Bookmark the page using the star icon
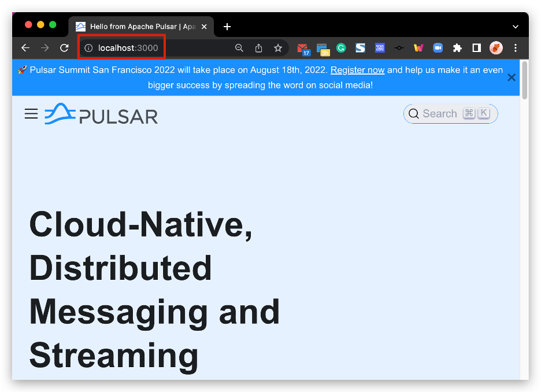The image size is (541, 392). pyautogui.click(x=277, y=49)
